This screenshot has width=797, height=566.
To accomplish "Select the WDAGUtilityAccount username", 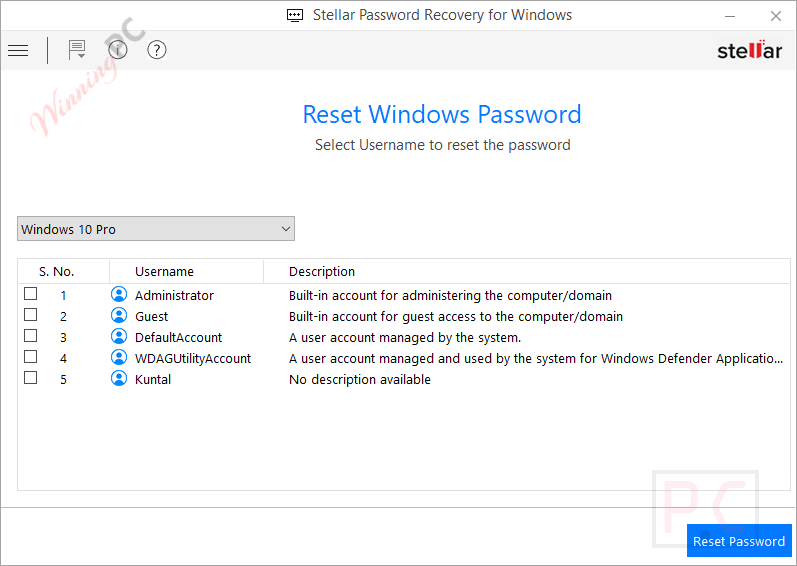I will pyautogui.click(x=193, y=359).
